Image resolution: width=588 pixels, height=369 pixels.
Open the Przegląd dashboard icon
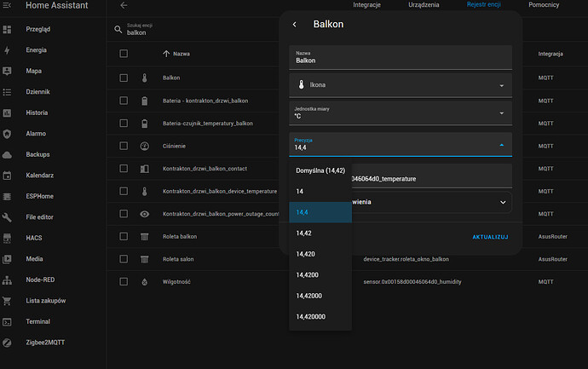coord(7,29)
